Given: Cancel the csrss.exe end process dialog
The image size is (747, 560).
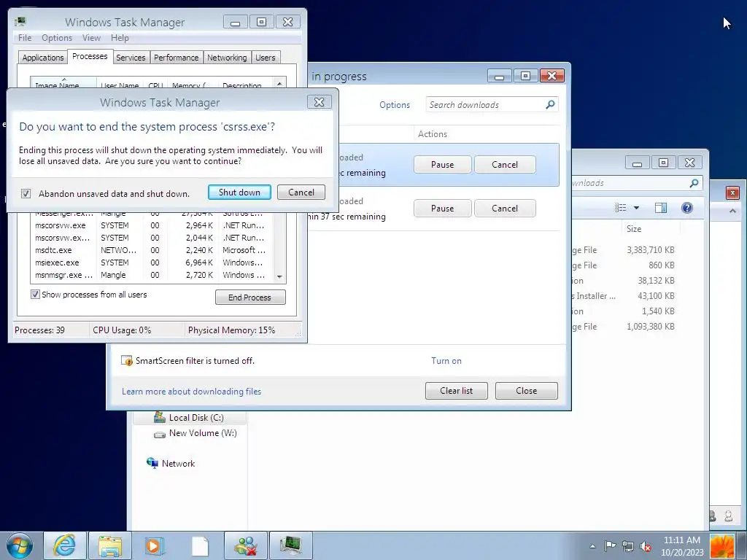Looking at the screenshot, I should point(301,192).
